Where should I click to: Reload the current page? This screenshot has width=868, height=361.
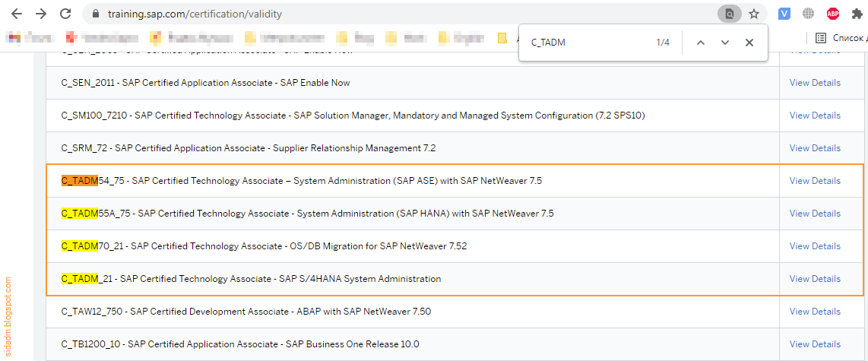[x=65, y=14]
